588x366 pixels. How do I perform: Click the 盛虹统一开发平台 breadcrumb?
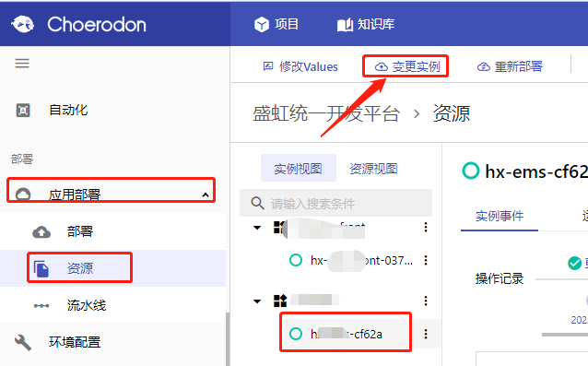tap(326, 113)
